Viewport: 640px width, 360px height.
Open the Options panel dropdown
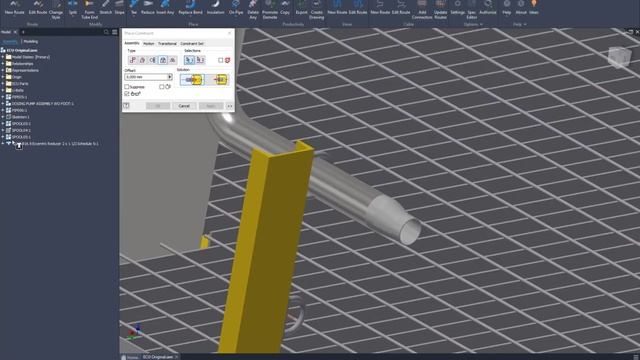point(473,24)
